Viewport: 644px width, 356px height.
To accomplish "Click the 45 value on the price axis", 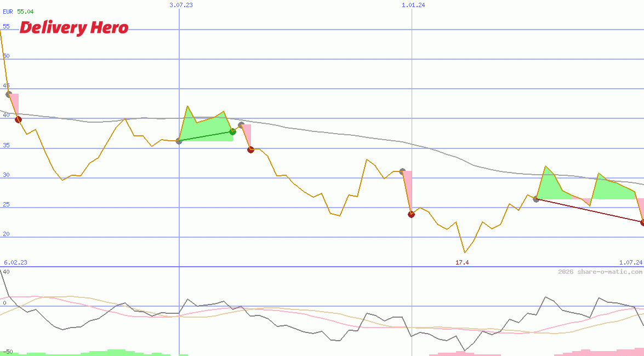I will pyautogui.click(x=6, y=85).
